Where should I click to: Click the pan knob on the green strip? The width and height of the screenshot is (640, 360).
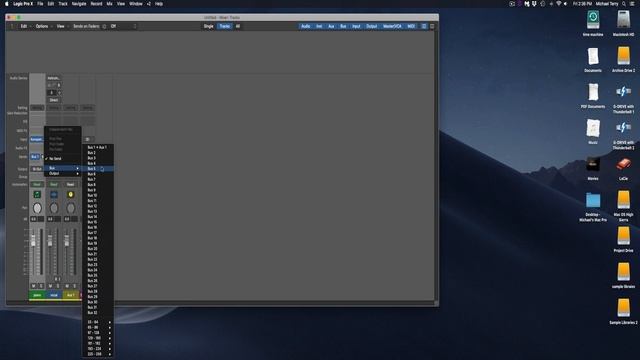[x=37, y=208]
